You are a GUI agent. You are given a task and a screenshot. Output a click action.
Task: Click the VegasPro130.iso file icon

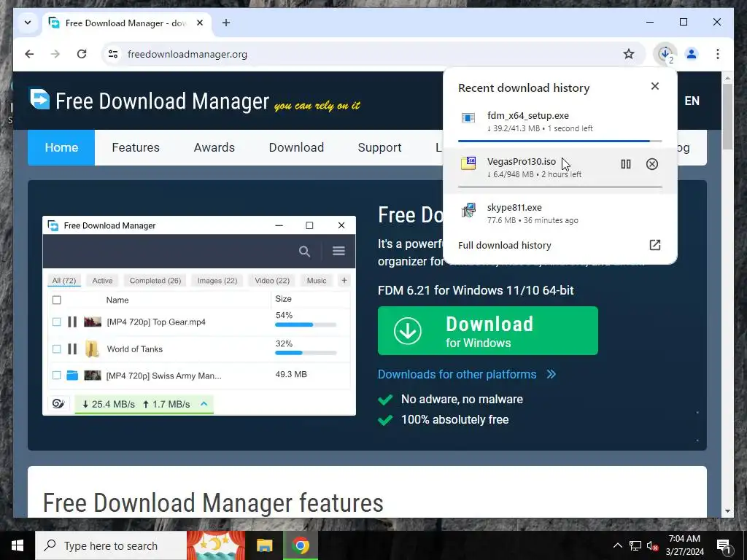468,163
